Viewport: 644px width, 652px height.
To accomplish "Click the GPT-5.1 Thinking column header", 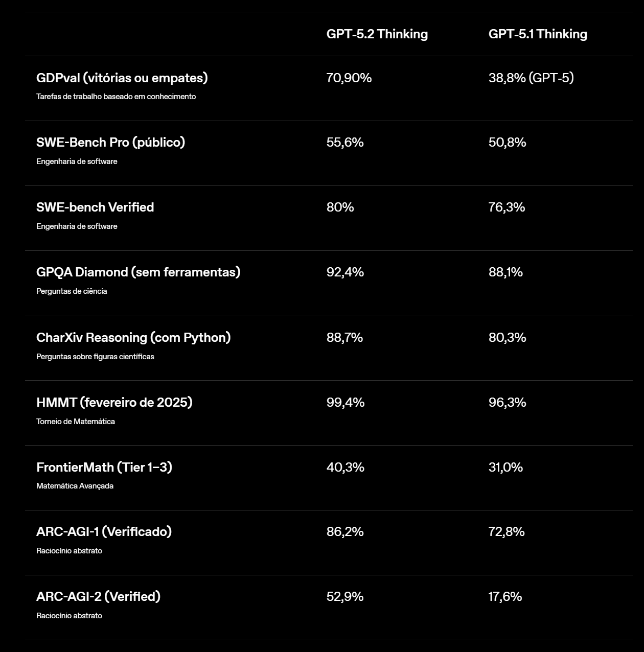I will coord(538,34).
